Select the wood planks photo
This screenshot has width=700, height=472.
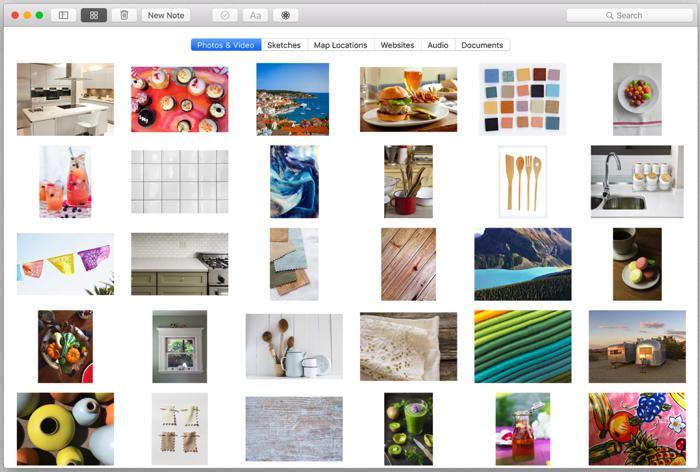[x=408, y=264]
